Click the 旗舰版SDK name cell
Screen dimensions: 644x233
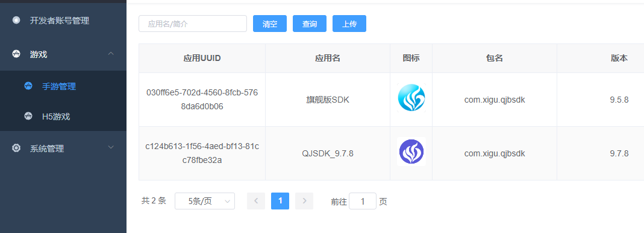tap(328, 99)
